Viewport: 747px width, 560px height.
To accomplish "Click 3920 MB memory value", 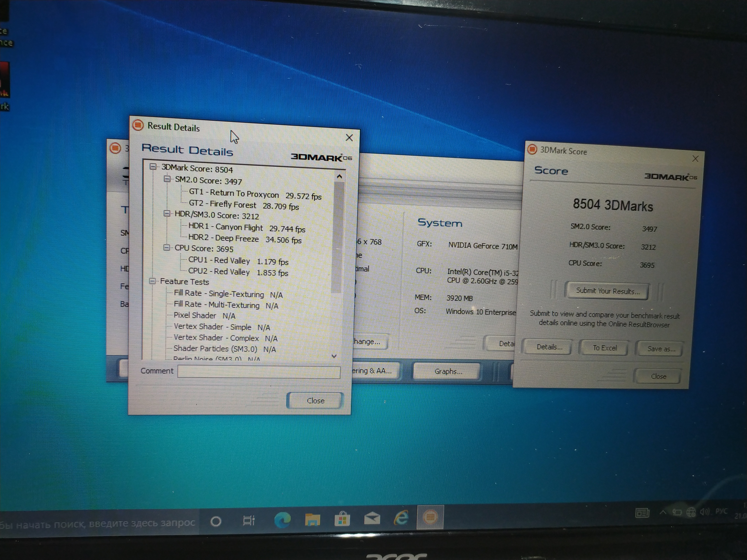I will pos(459,298).
